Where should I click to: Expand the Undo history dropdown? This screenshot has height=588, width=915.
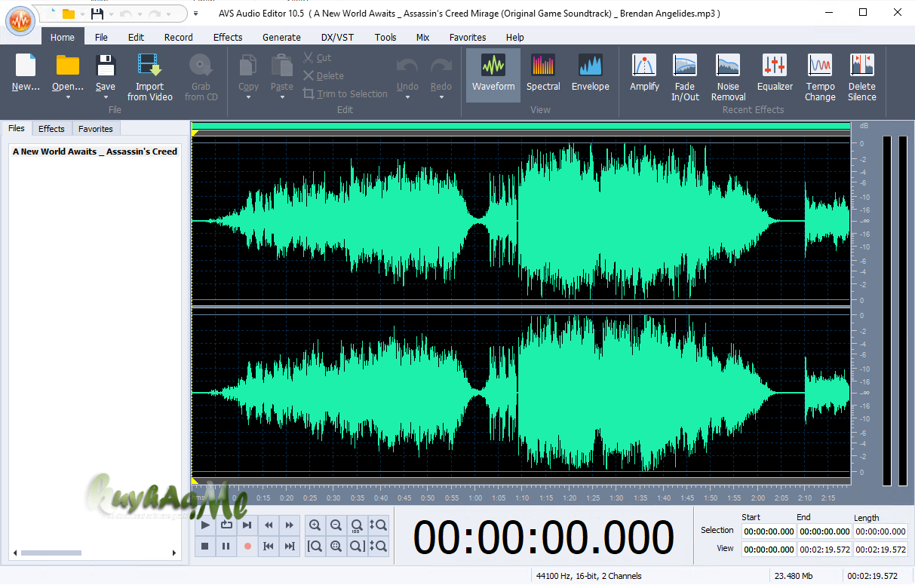(407, 97)
